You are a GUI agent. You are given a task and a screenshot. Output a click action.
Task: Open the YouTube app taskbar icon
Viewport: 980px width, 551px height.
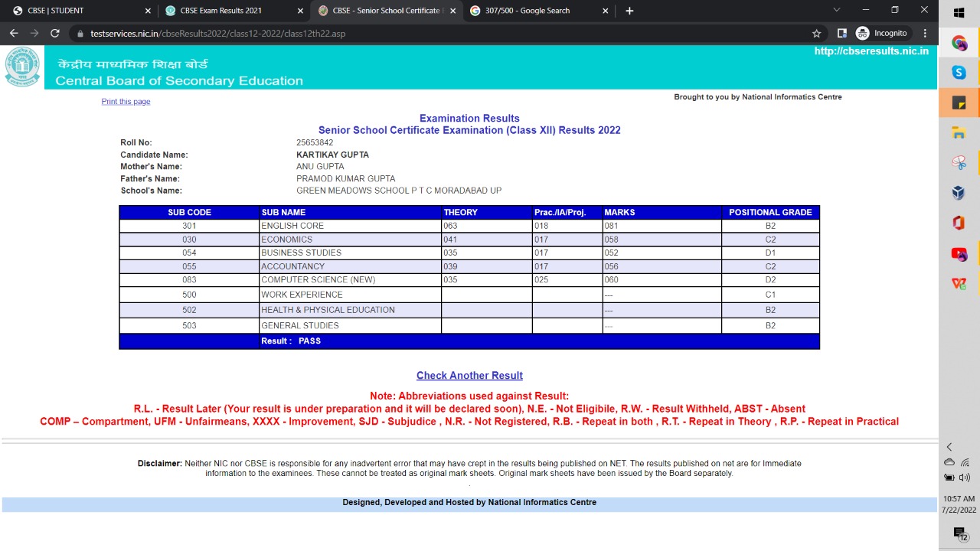(959, 253)
